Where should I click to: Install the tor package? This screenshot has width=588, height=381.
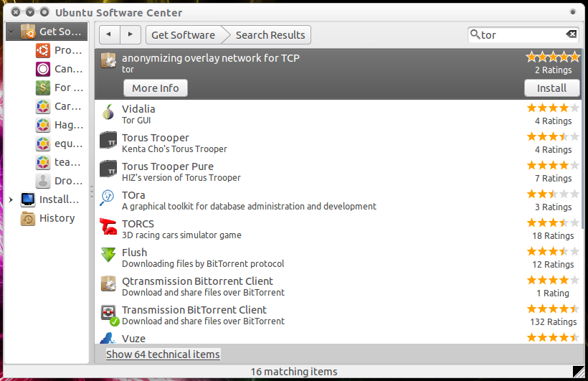point(551,88)
